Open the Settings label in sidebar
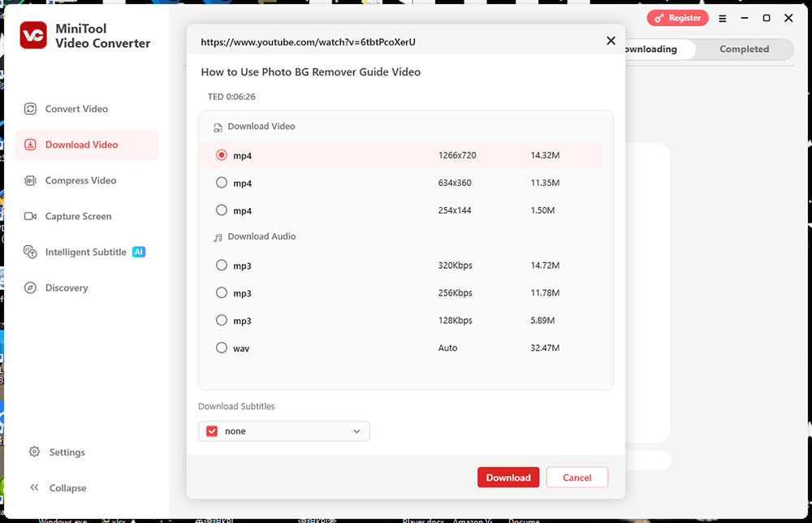Image resolution: width=812 pixels, height=523 pixels. (67, 452)
